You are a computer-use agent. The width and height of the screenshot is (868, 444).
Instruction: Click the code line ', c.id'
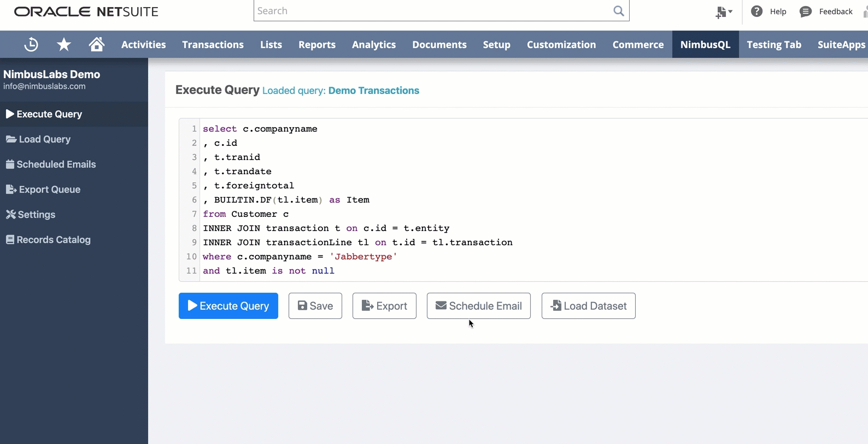coord(220,143)
